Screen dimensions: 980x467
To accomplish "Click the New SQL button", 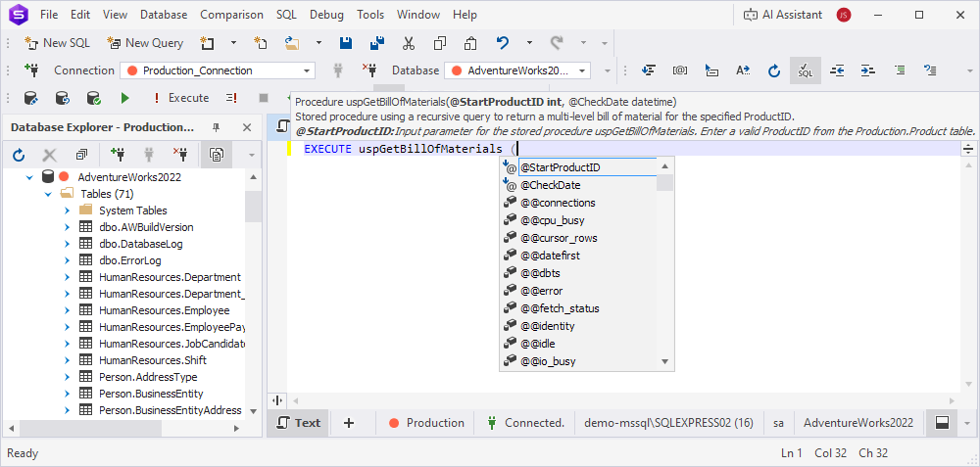I will pos(58,43).
